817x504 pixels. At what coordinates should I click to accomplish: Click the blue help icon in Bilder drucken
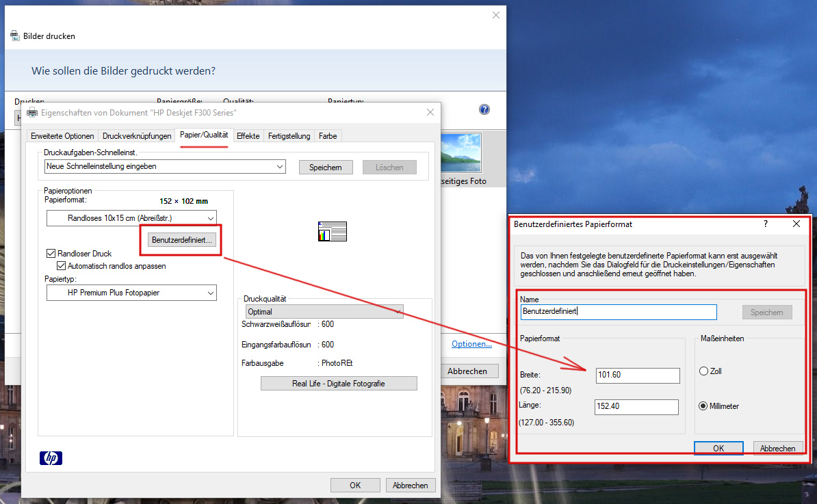[x=484, y=109]
